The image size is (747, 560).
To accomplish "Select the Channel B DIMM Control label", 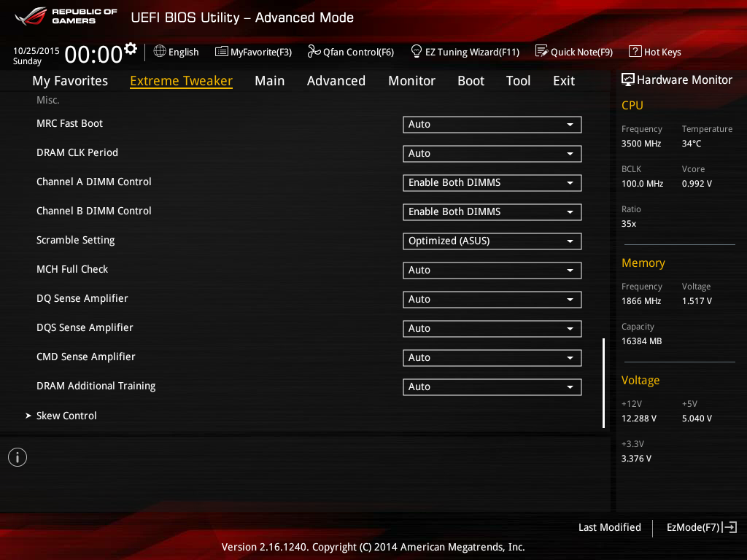I will click(94, 211).
